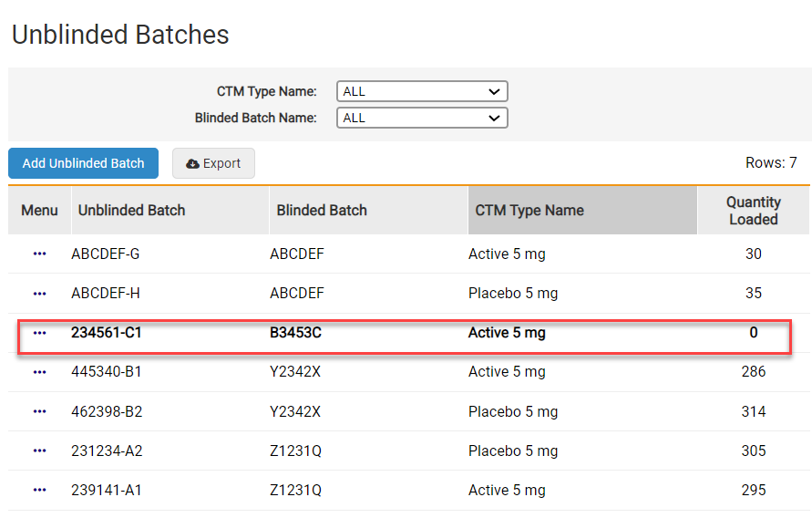Image resolution: width=812 pixels, height=518 pixels.
Task: Sort by Blinded Batch column header
Action: (322, 211)
